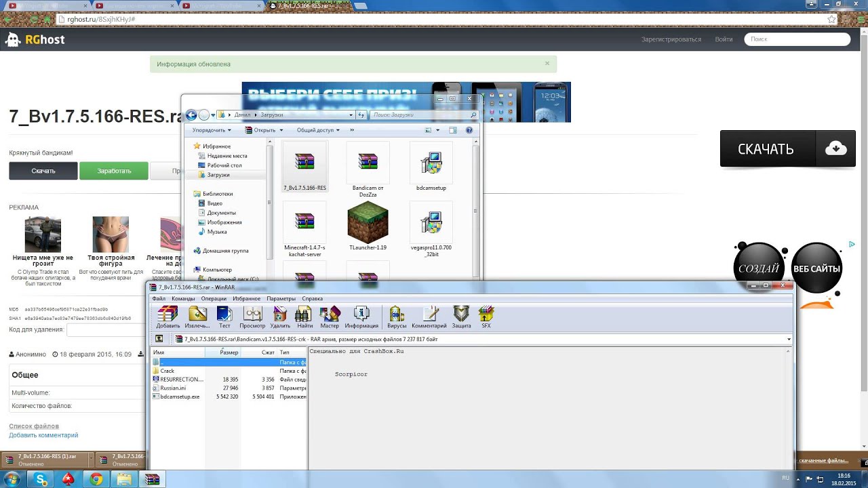Show archive Информация in WinRAR
Image resolution: width=868 pixels, height=488 pixels.
361,317
